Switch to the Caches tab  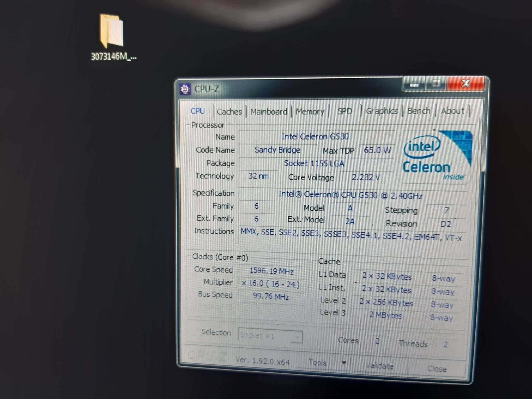[x=229, y=112]
